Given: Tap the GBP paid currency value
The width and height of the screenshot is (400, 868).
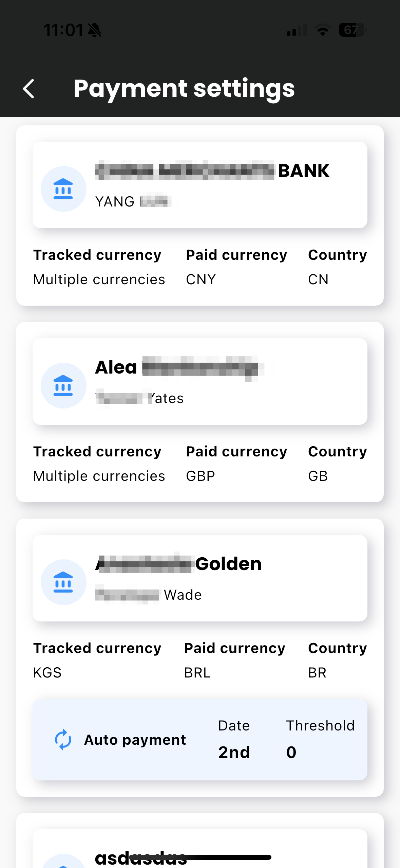Looking at the screenshot, I should [201, 476].
